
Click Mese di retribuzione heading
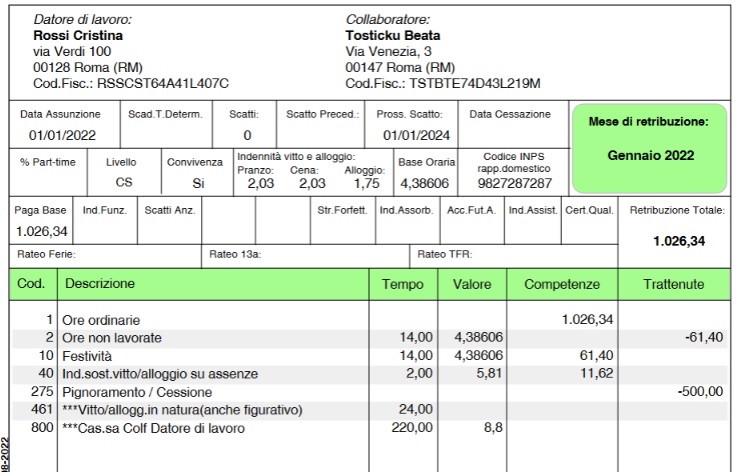coord(649,122)
